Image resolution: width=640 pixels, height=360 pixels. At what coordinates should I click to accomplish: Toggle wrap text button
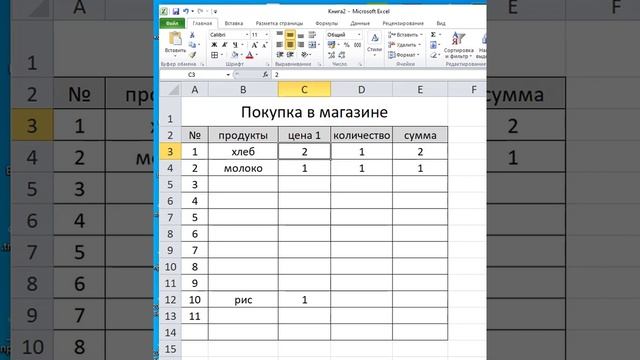312,35
